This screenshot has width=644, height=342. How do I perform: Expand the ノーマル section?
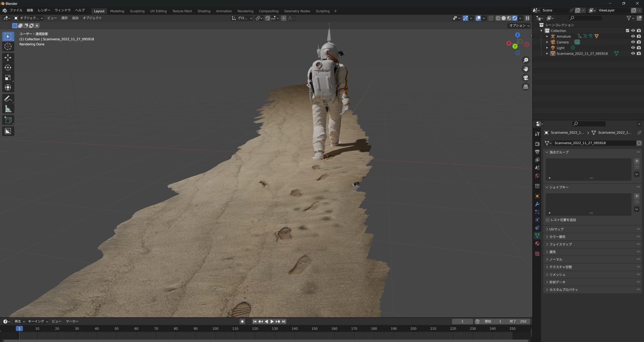pyautogui.click(x=556, y=259)
